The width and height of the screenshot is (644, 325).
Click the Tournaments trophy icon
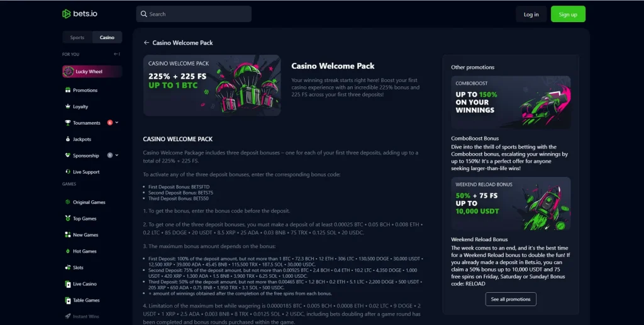(x=68, y=123)
